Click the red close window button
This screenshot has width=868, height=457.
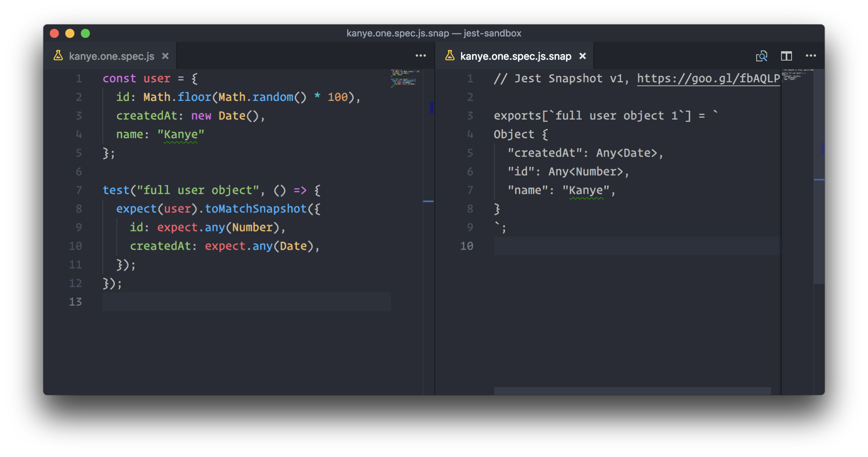(x=54, y=33)
